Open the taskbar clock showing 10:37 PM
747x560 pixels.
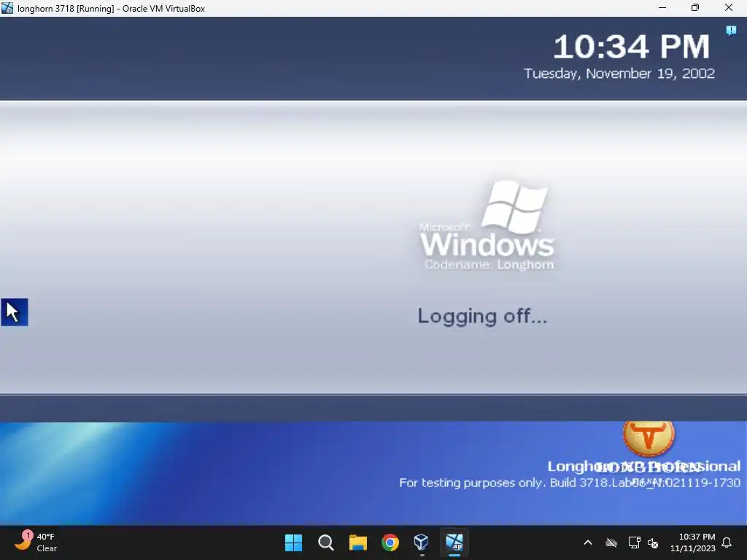(693, 542)
